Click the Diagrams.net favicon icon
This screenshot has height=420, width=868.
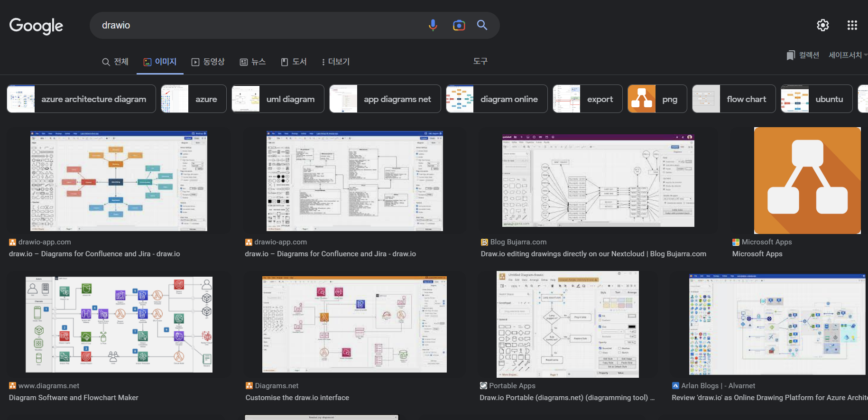[249, 386]
